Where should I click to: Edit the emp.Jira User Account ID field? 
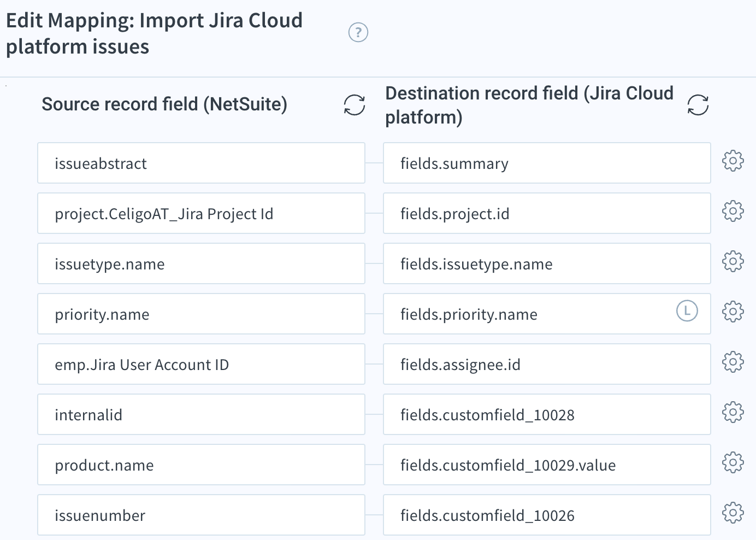(201, 364)
